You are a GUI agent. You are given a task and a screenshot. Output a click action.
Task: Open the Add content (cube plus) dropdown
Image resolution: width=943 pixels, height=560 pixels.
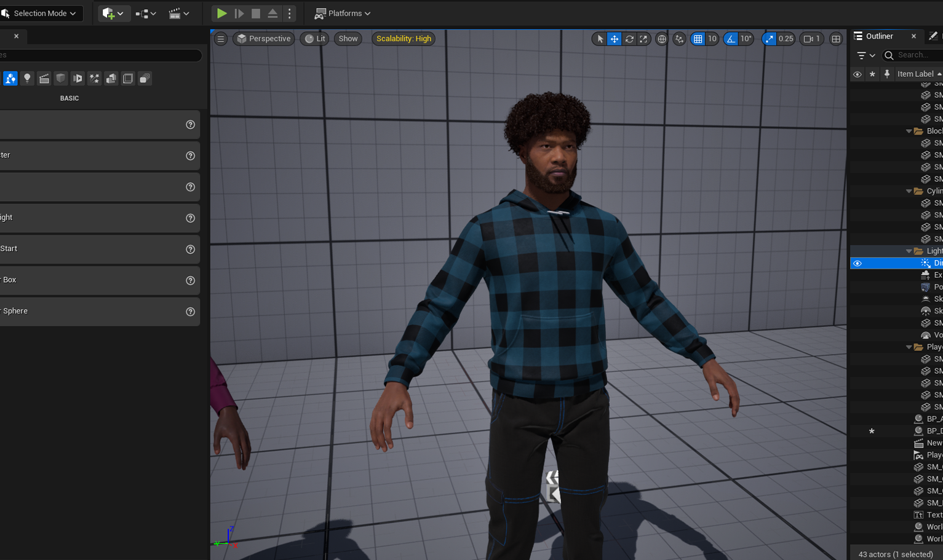(x=114, y=13)
